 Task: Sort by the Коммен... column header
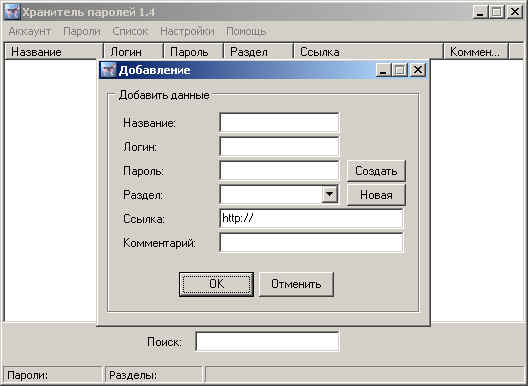click(476, 52)
